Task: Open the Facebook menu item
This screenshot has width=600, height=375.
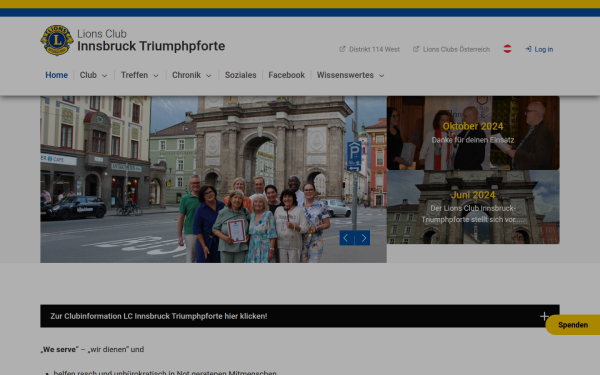Action: (x=287, y=75)
